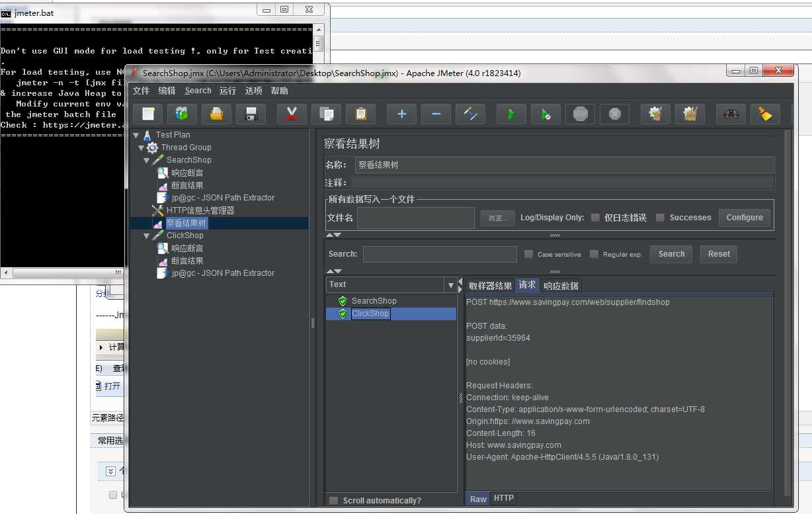
Task: Click the Paste clipboard icon
Action: (360, 114)
